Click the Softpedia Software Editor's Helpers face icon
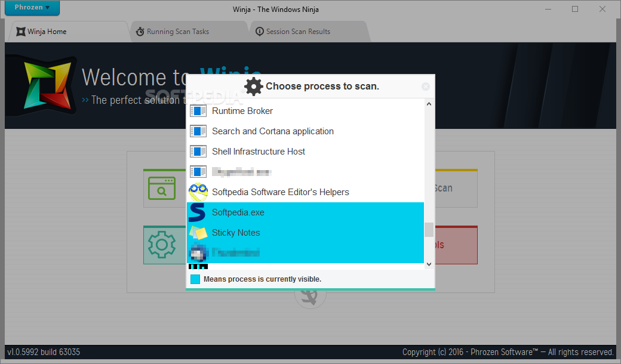The image size is (621, 364). point(198,192)
